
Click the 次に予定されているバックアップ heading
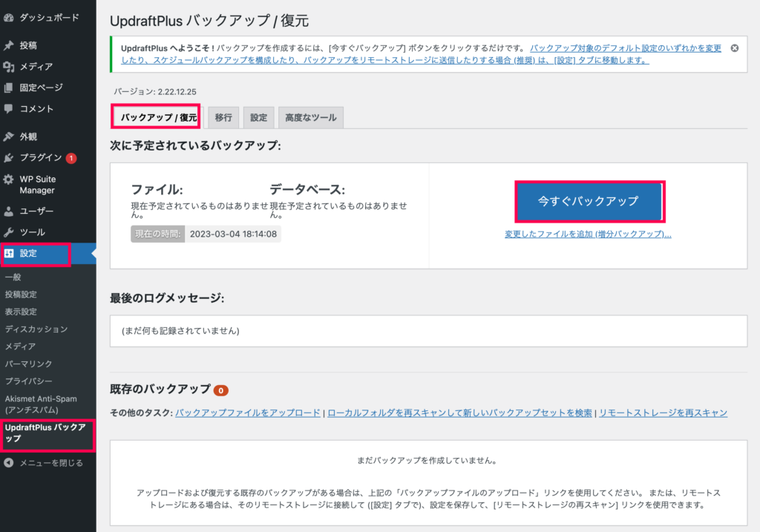[x=195, y=145]
